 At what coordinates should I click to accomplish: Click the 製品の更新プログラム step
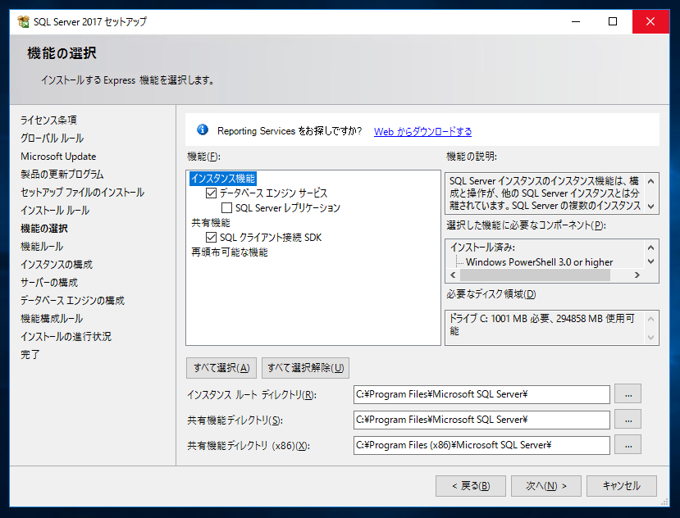62,174
